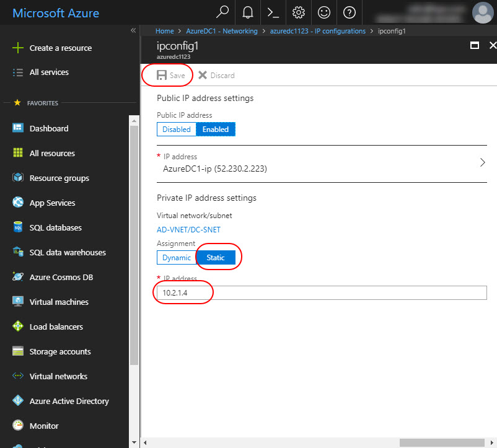Click the yellow FAVORITES star
This screenshot has width=497, height=448.
click(x=17, y=102)
